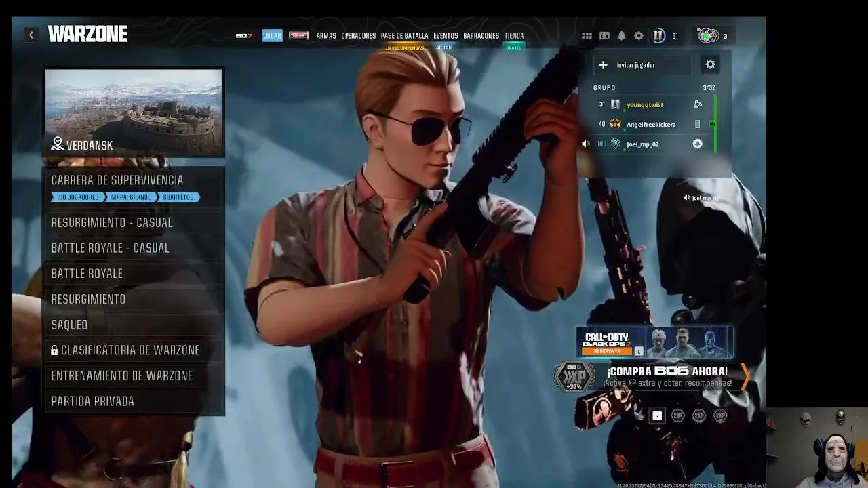Viewport: 868px width, 488px height.
Task: Open the grid apps menu icon
Action: click(x=587, y=36)
